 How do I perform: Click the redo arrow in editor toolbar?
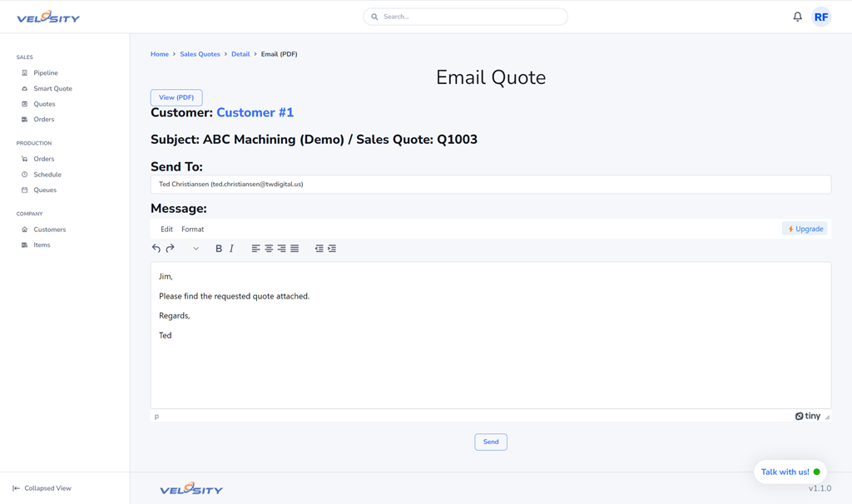(x=170, y=249)
